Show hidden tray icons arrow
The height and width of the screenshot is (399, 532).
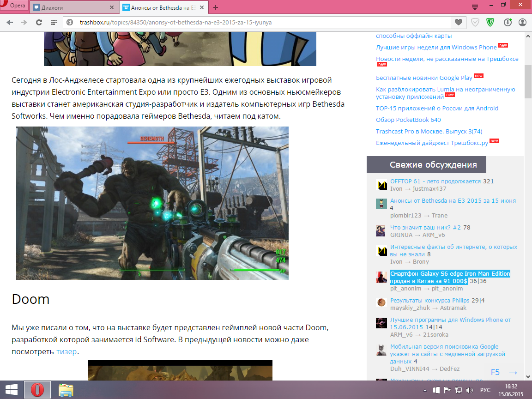pyautogui.click(x=425, y=391)
